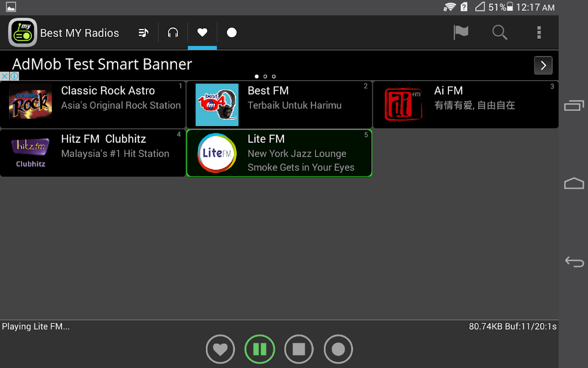
Task: Select the Best FM station
Action: coord(279,105)
